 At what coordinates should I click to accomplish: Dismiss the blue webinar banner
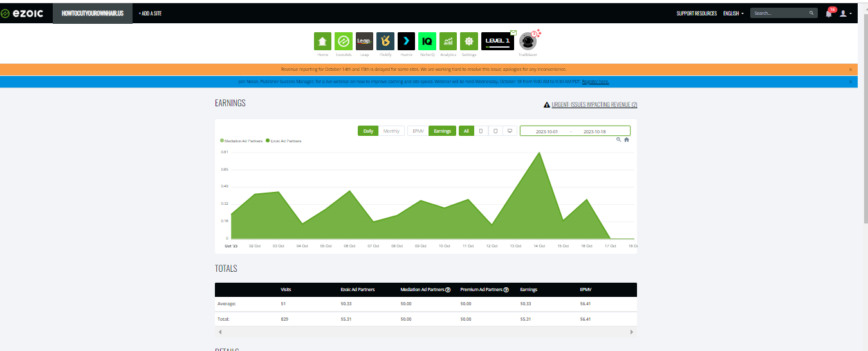pos(851,82)
